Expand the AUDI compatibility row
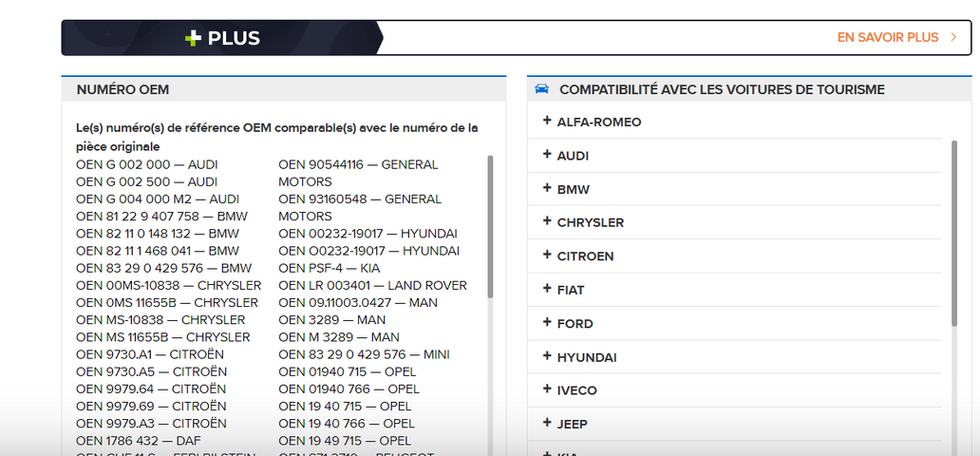 (x=734, y=156)
